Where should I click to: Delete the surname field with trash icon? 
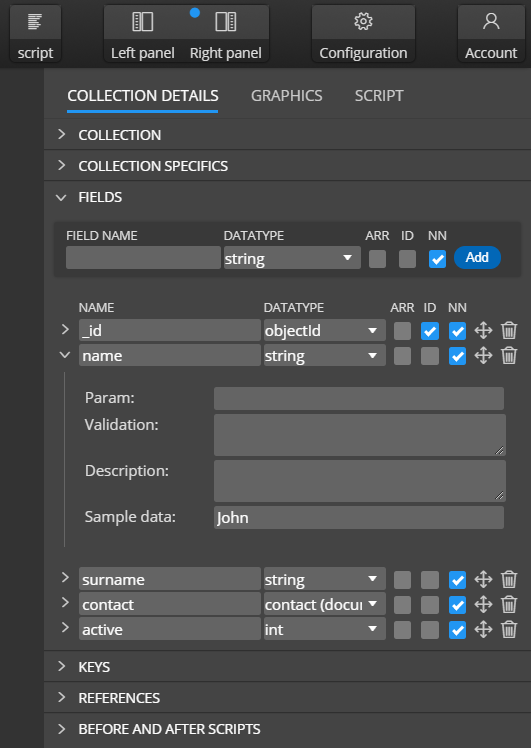click(x=509, y=580)
